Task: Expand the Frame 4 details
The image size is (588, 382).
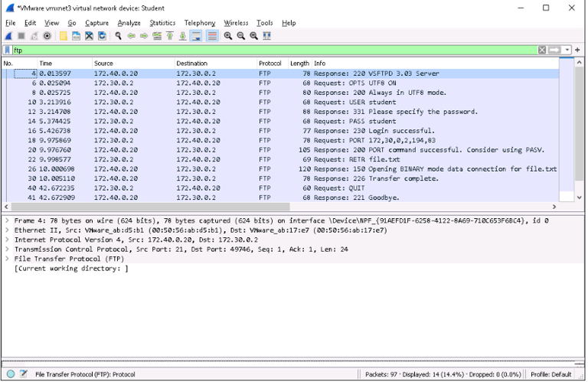Action: click(x=7, y=220)
